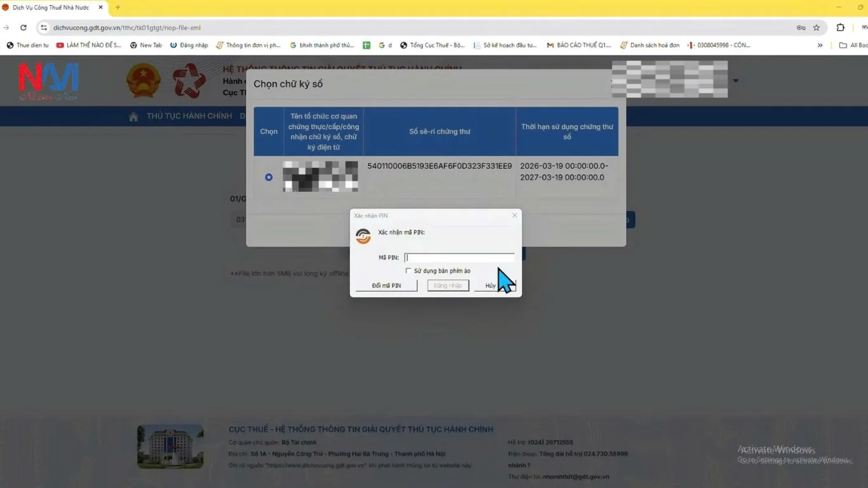This screenshot has width=868, height=488.
Task: Bookmark this page with the star icon
Action: [817, 28]
